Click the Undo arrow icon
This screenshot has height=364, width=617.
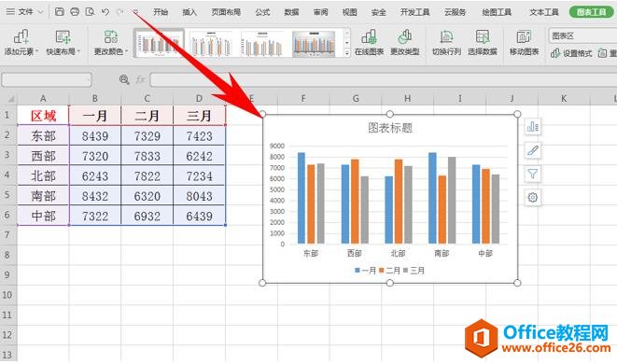pos(105,12)
